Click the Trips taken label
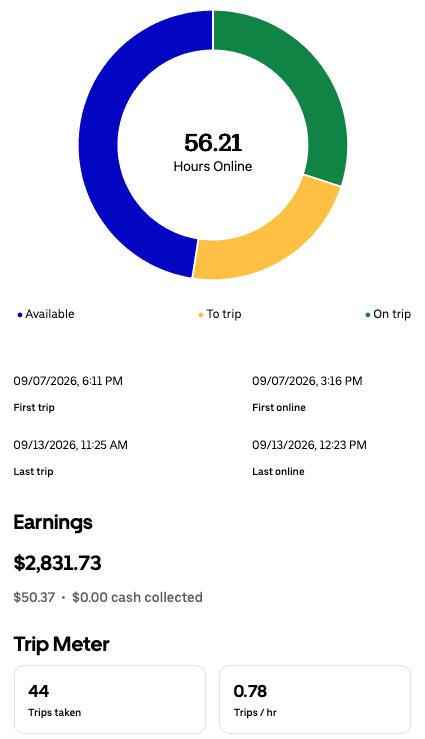This screenshot has height=739, width=425. click(55, 713)
